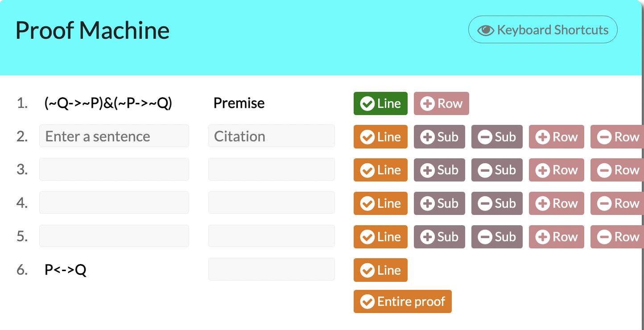This screenshot has height=330, width=644.
Task: Click the checkmark Line button on row 2
Action: (x=380, y=137)
